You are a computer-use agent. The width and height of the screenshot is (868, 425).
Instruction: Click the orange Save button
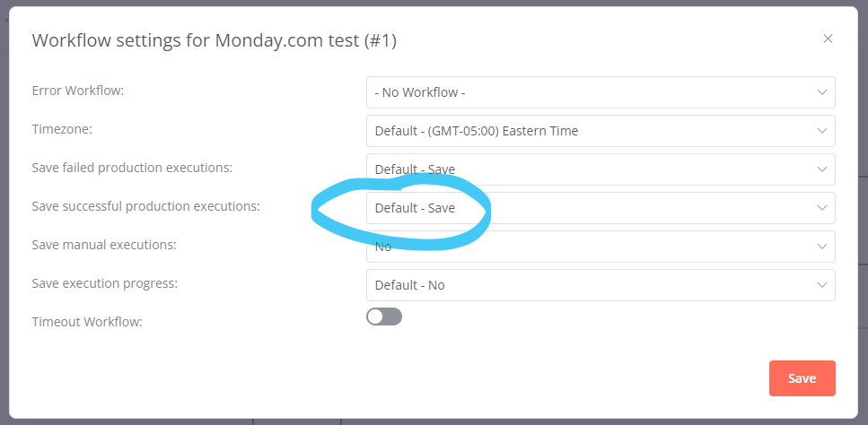(x=802, y=378)
